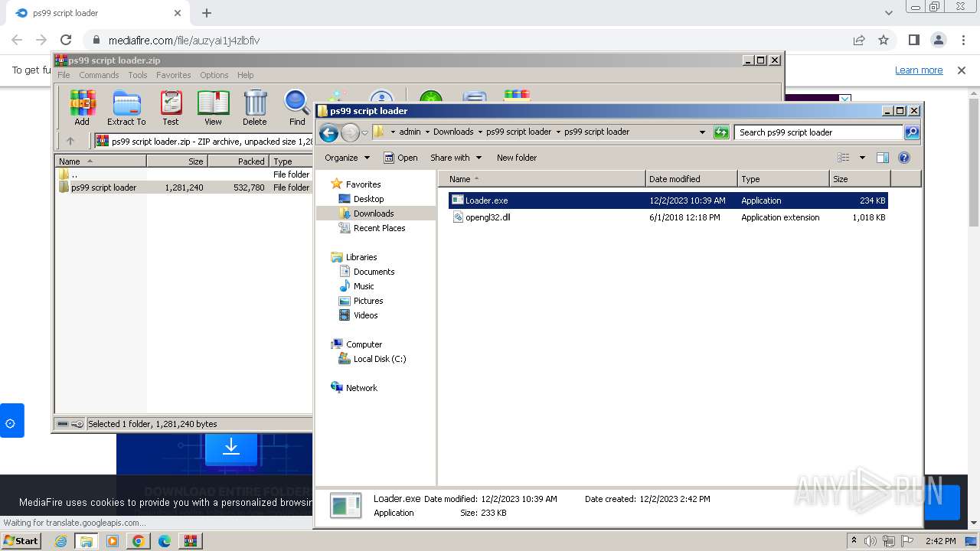The image size is (980, 551).
Task: Select the parent '..' folder row in WinRAR
Action: pos(73,174)
